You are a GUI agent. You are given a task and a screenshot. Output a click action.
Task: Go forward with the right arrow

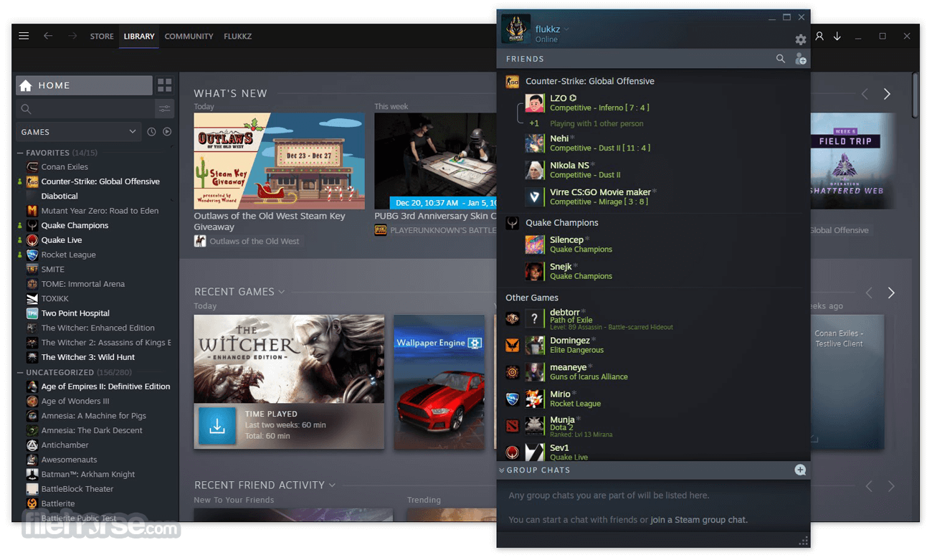(72, 36)
